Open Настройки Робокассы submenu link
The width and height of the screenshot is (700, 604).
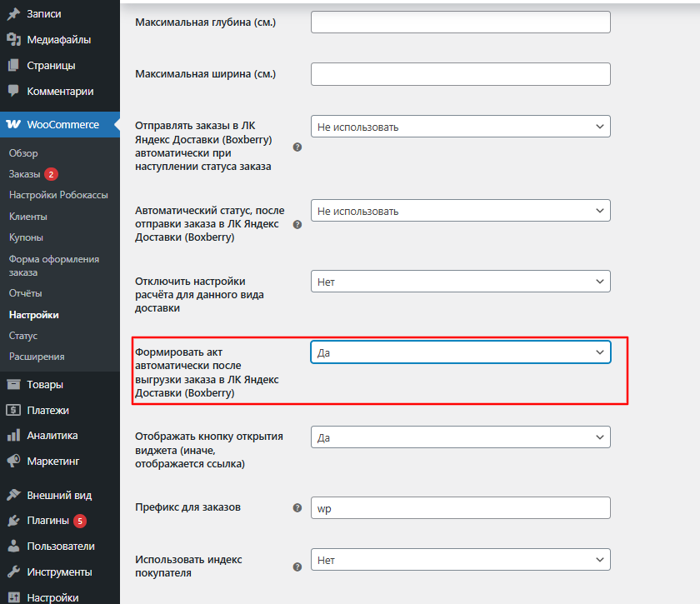click(58, 195)
